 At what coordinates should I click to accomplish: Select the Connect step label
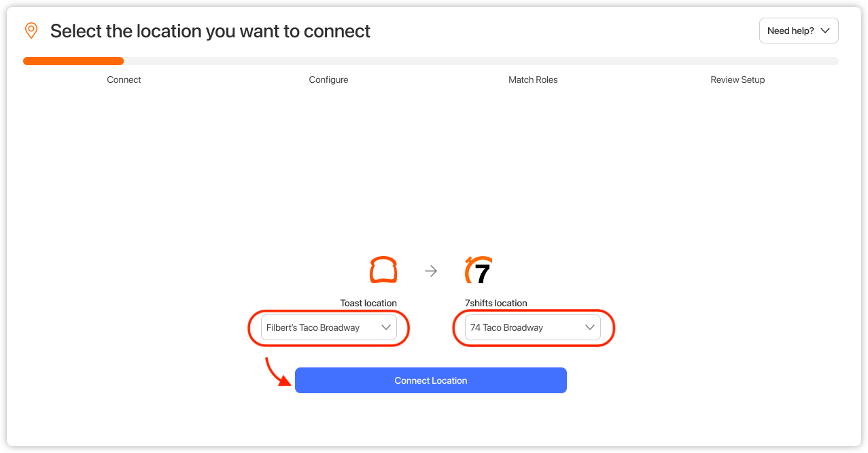[x=124, y=79]
